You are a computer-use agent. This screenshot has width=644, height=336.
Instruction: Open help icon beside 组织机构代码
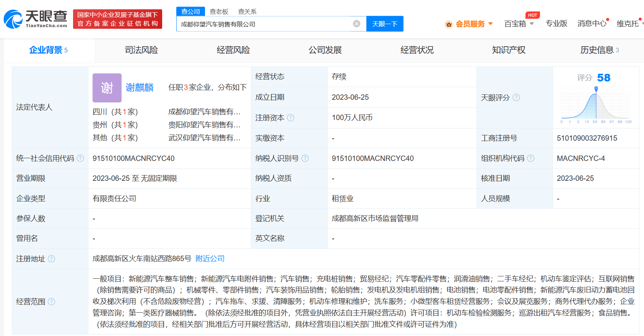click(531, 158)
